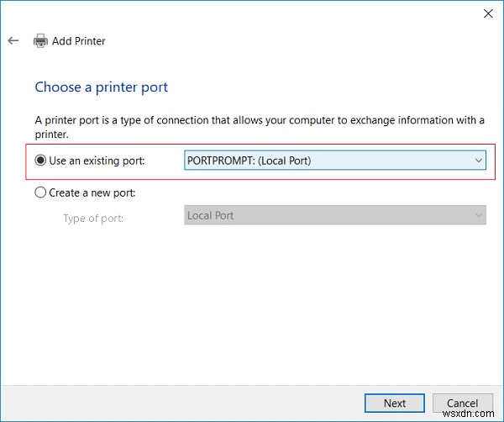504x422 pixels.
Task: Click the Choose a printer port heading
Action: (102, 87)
